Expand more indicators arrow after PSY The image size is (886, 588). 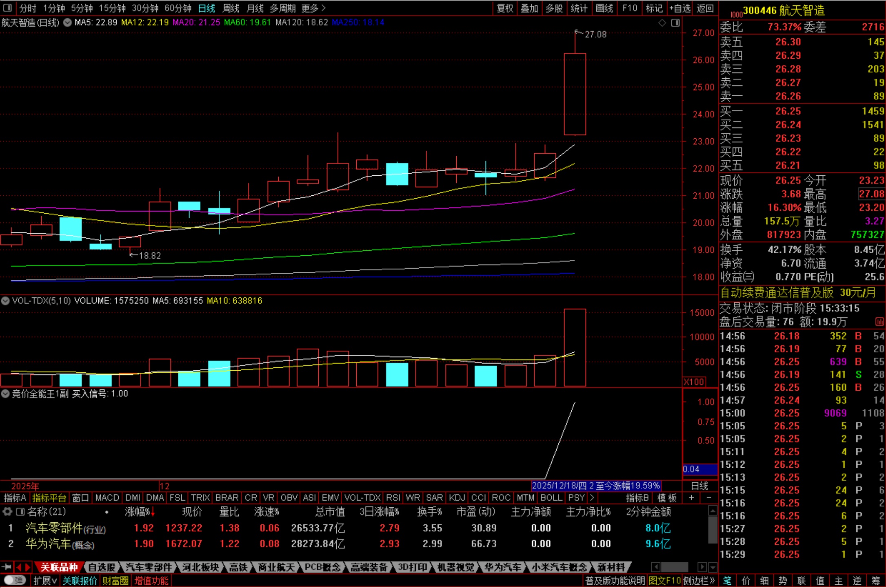(x=592, y=498)
